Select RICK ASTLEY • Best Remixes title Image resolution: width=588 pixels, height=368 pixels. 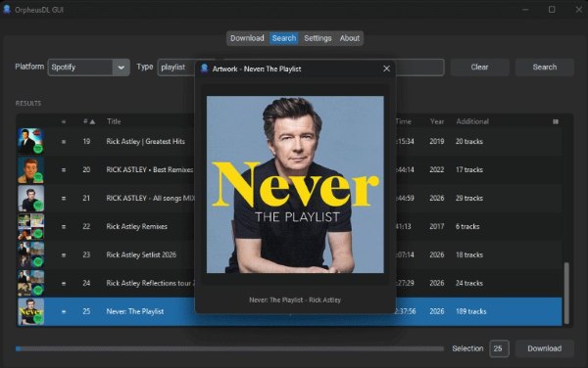[149, 169]
